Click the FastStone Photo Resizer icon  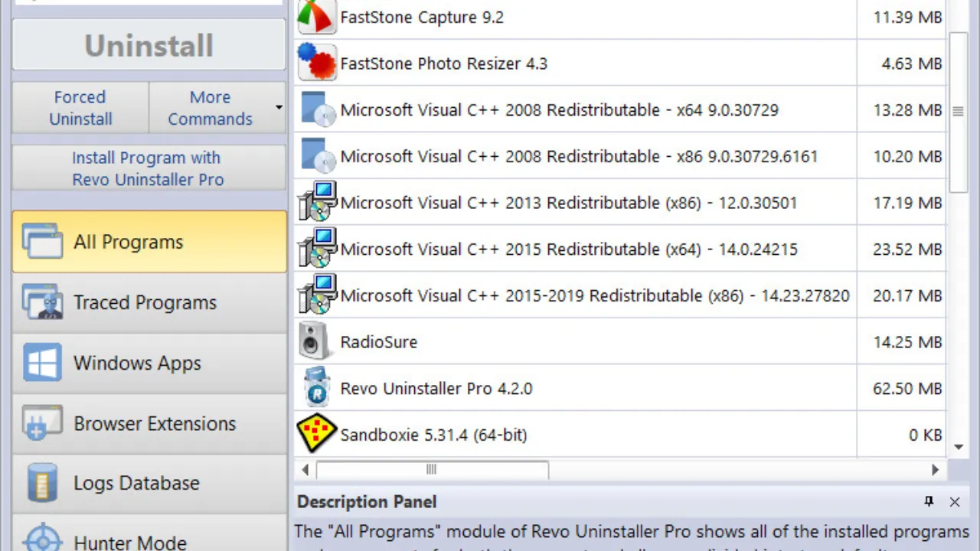[x=316, y=63]
